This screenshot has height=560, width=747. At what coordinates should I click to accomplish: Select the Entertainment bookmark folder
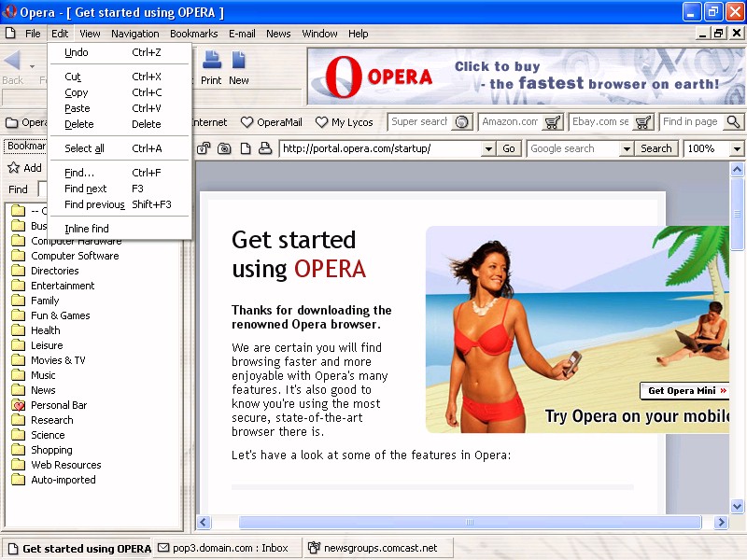(x=63, y=286)
